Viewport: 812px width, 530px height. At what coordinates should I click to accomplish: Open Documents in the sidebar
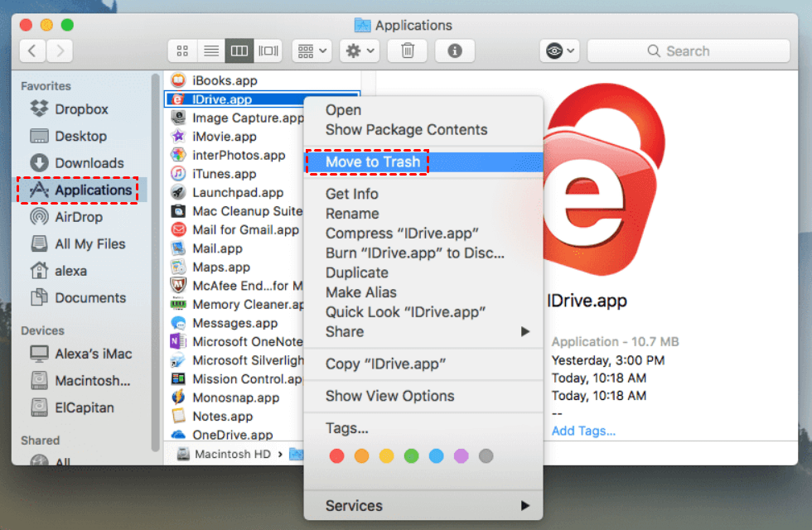(90, 297)
